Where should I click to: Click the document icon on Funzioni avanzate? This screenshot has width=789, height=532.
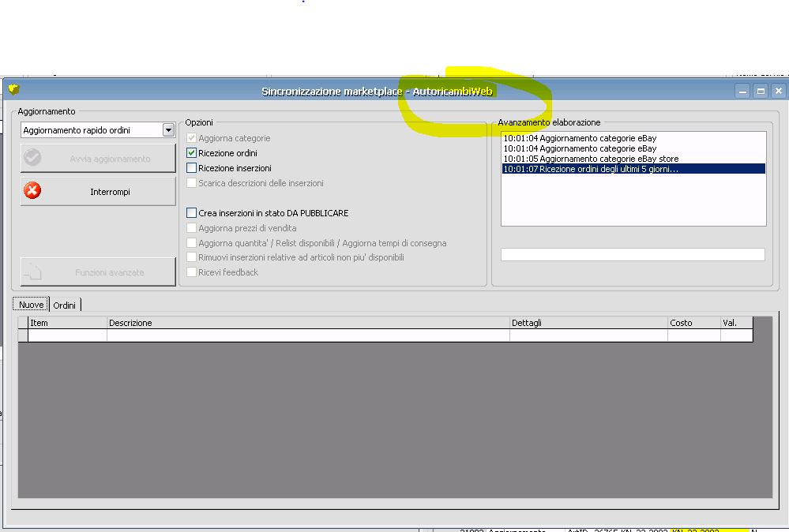point(33,272)
